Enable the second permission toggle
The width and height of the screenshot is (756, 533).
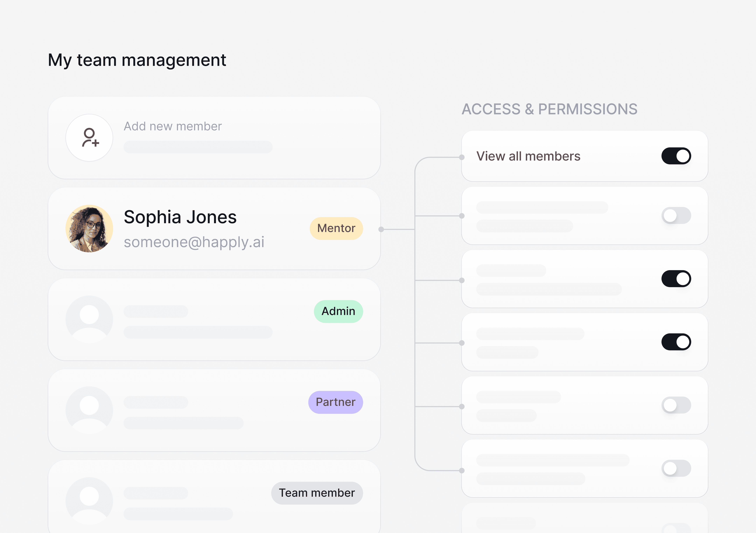676,216
